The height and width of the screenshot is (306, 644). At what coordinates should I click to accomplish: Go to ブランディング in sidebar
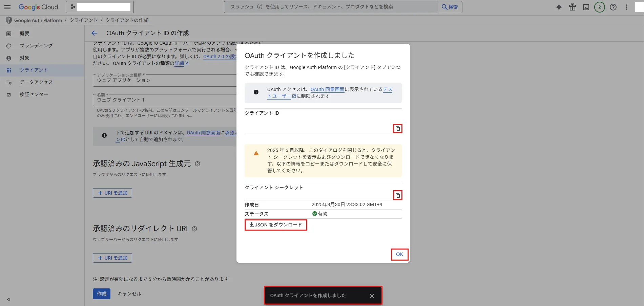point(36,46)
